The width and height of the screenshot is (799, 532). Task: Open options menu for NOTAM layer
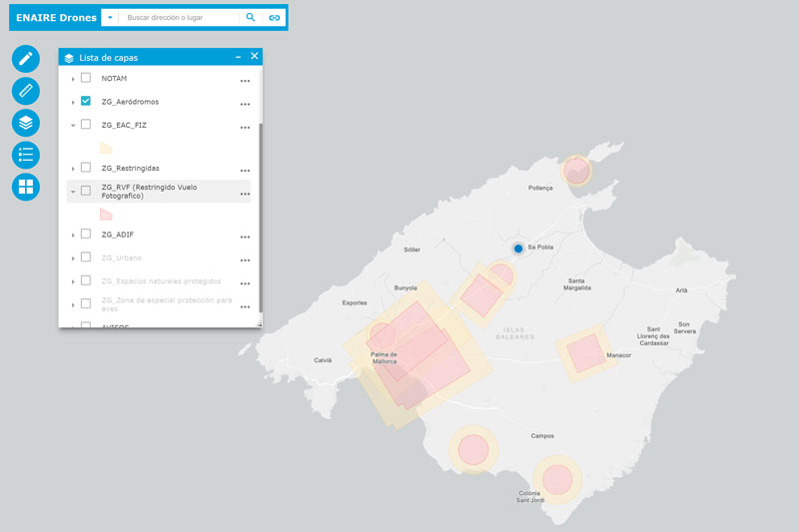[245, 81]
